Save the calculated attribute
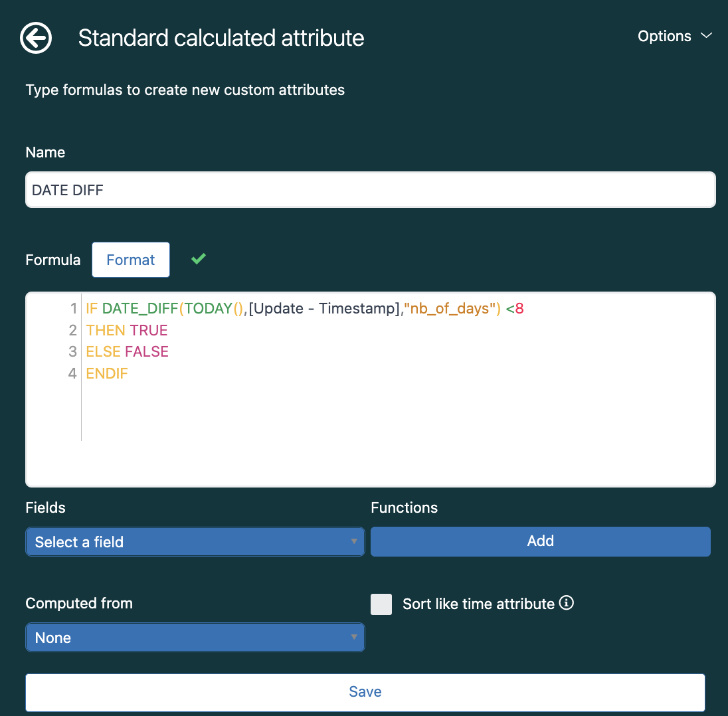Viewport: 728px width, 716px height. click(x=365, y=692)
